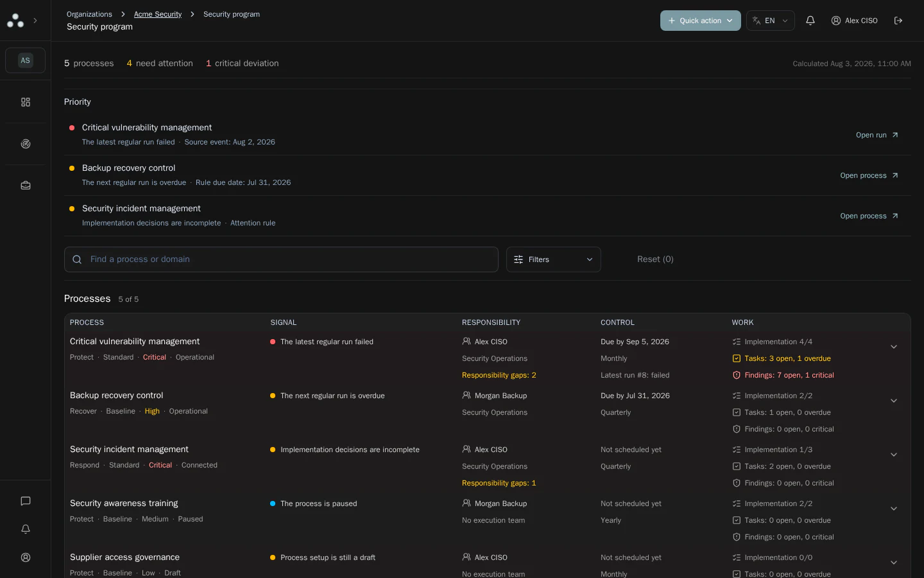The height and width of the screenshot is (578, 924).
Task: Click the checklist icon beside Implementation 2/2 in Backup recovery row
Action: pos(737,396)
